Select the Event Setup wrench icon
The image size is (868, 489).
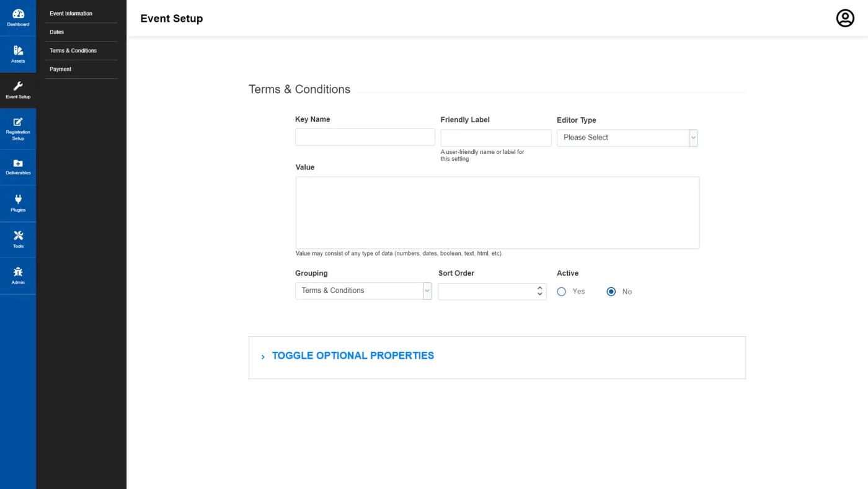tap(18, 86)
